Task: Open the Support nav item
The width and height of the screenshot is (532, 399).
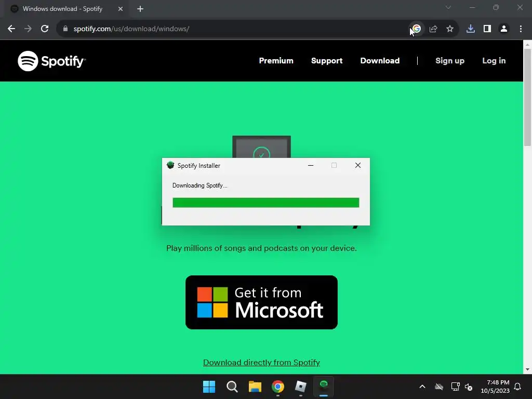Action: [x=327, y=61]
